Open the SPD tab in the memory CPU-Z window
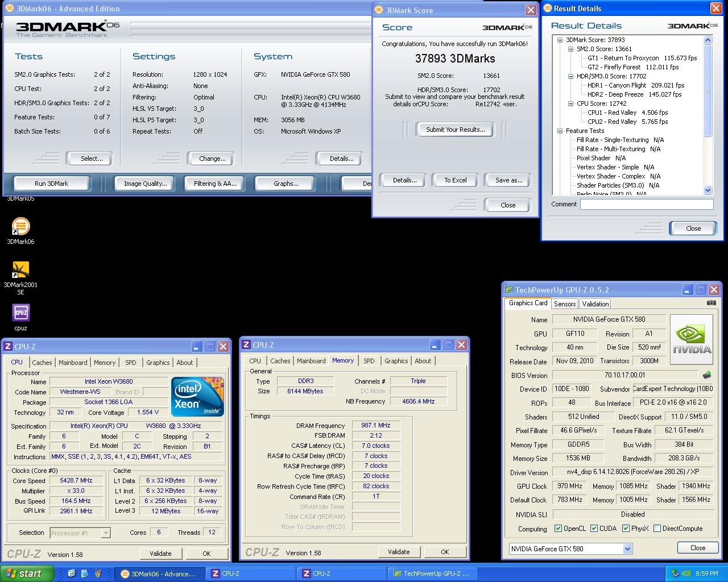This screenshot has width=728, height=582. click(369, 361)
